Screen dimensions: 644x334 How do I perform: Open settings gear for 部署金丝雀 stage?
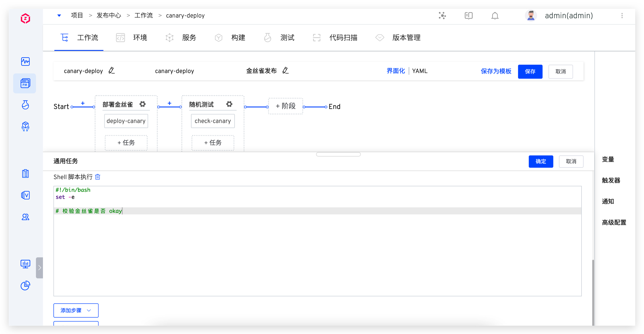point(142,104)
